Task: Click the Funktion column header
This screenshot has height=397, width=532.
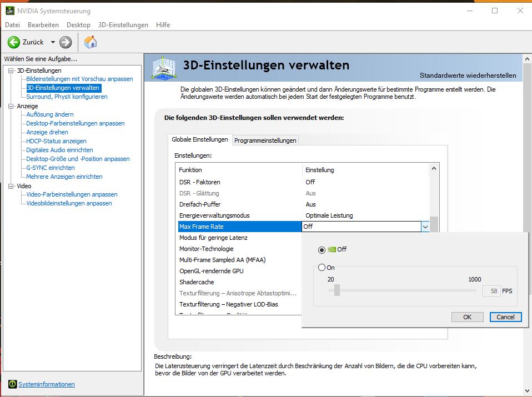Action: [x=239, y=170]
